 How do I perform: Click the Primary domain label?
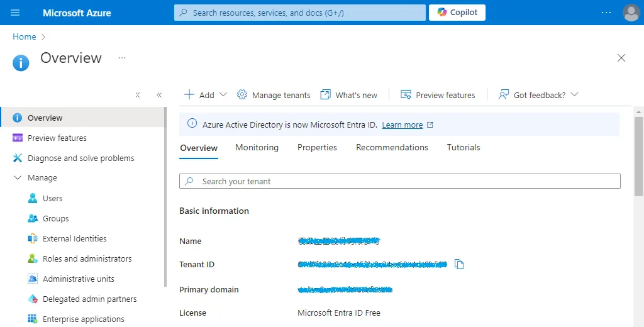[209, 290]
